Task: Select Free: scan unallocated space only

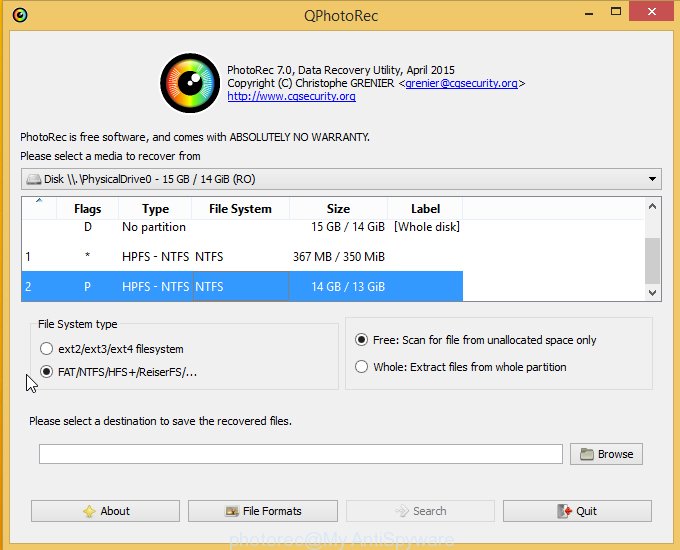Action: (361, 340)
